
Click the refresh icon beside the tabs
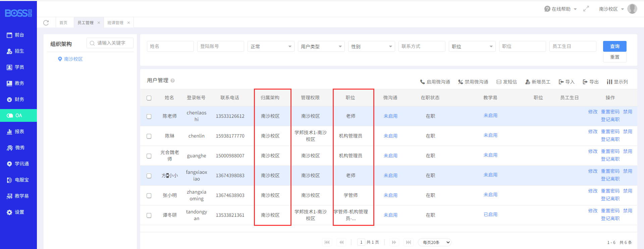[x=46, y=23]
